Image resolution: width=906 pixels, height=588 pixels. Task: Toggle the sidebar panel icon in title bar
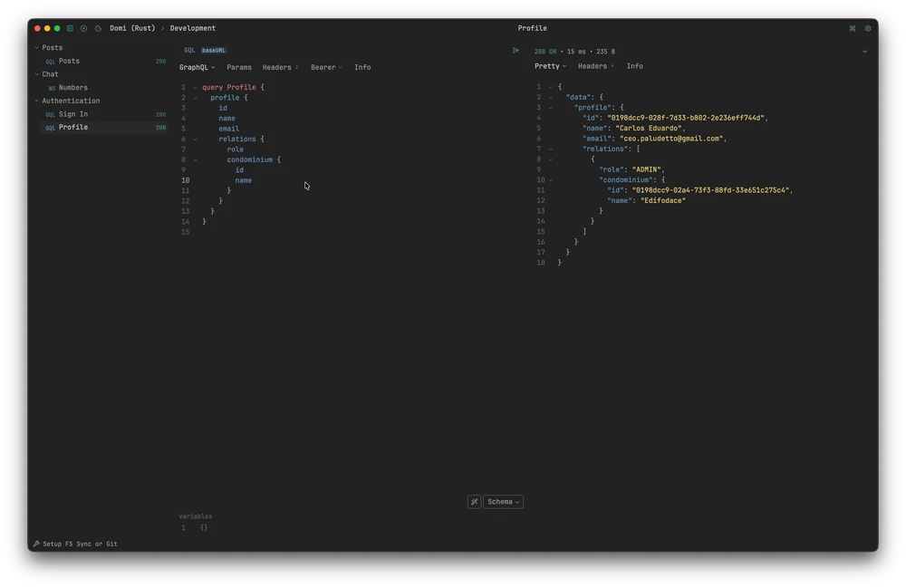70,28
